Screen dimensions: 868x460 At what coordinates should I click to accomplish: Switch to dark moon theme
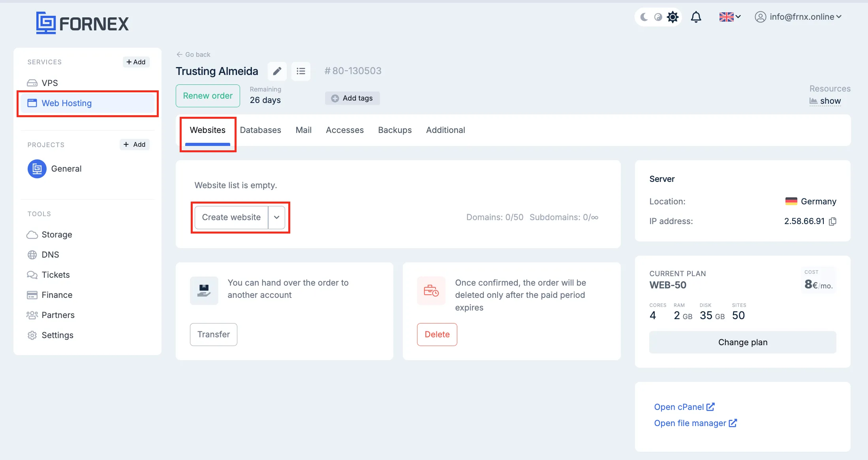click(x=644, y=17)
